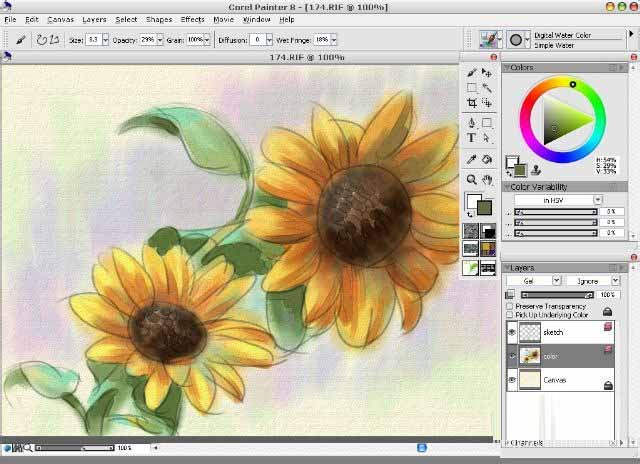Collapse the Color Variability panel

click(x=506, y=186)
